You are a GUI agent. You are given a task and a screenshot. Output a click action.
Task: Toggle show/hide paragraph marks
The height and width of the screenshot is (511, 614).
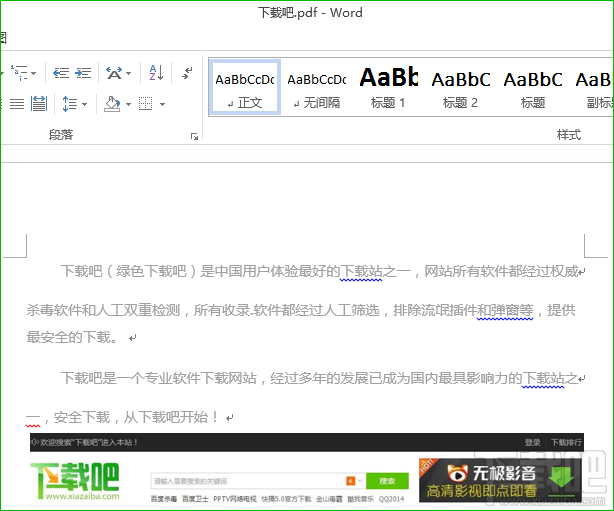pyautogui.click(x=187, y=73)
